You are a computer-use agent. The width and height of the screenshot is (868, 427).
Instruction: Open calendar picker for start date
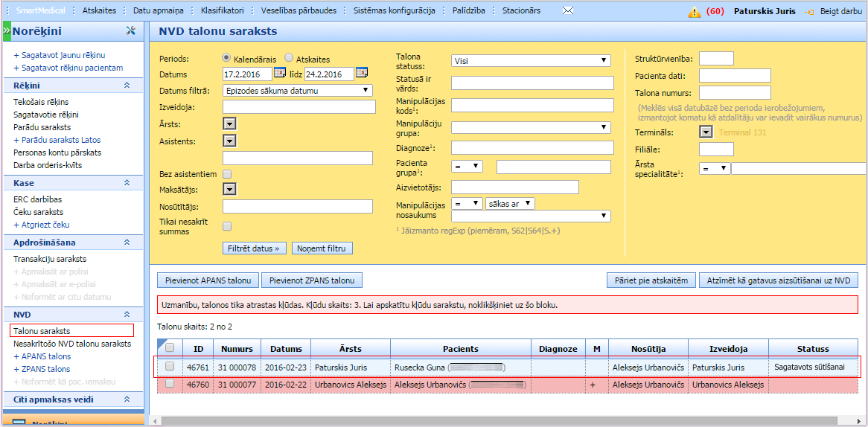[280, 73]
